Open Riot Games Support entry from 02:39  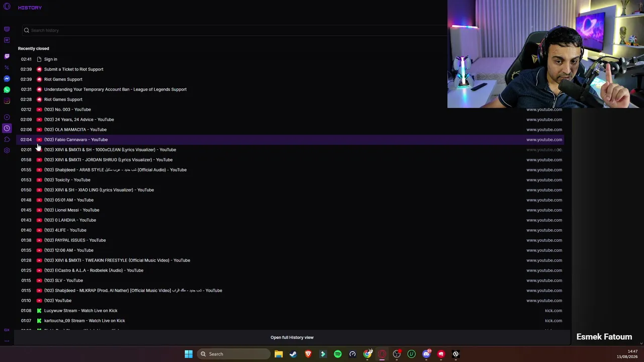[290, 79]
